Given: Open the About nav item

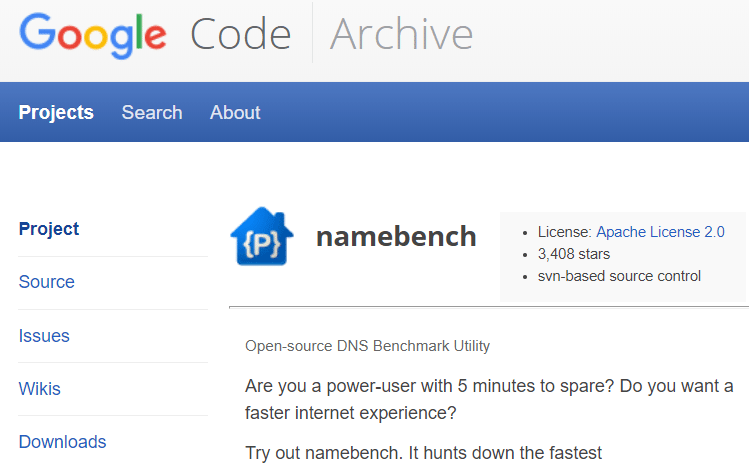Looking at the screenshot, I should tap(235, 112).
